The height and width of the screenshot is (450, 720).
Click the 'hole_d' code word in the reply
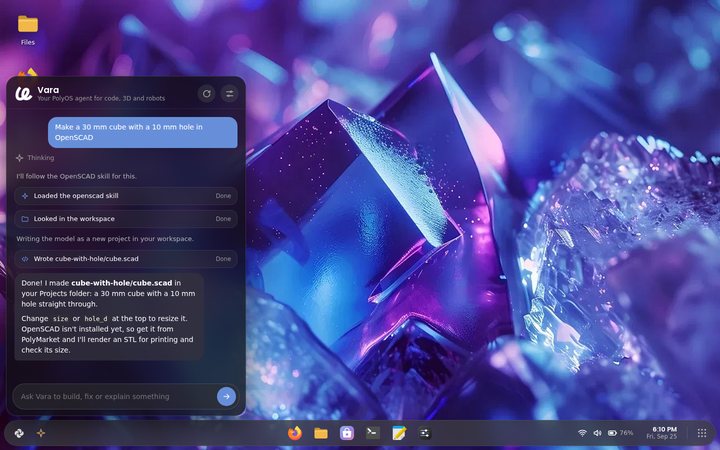(96, 319)
